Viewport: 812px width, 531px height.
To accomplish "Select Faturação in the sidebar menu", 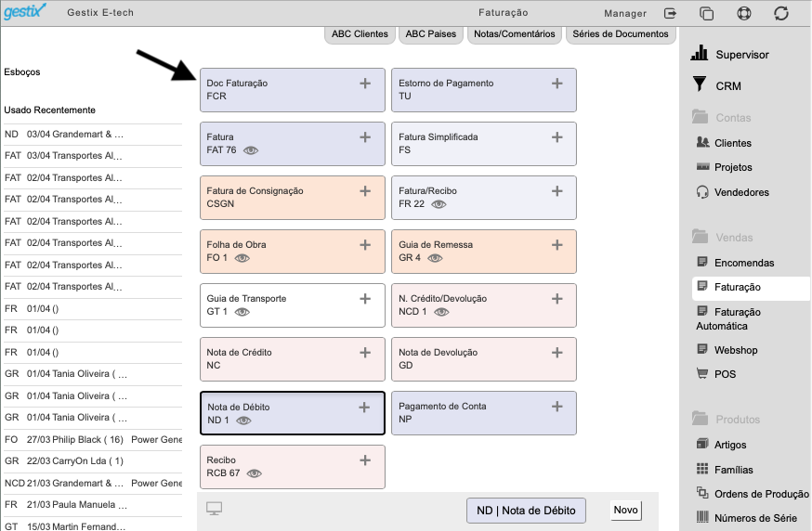I will click(x=751, y=287).
